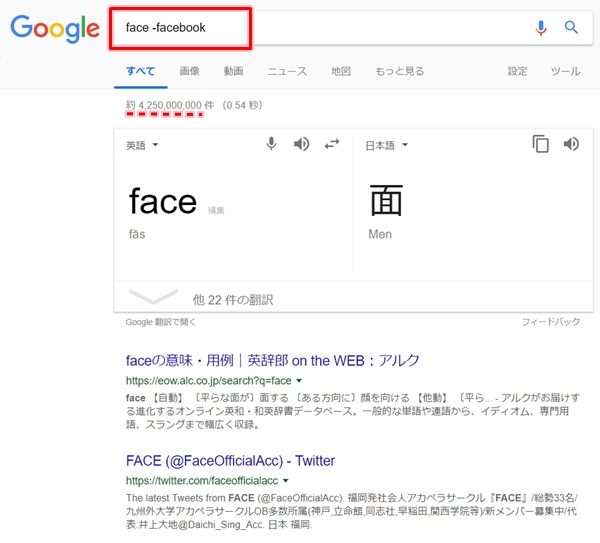The width and height of the screenshot is (600, 543).
Task: Switch to the 地図 tab
Action: tap(341, 71)
